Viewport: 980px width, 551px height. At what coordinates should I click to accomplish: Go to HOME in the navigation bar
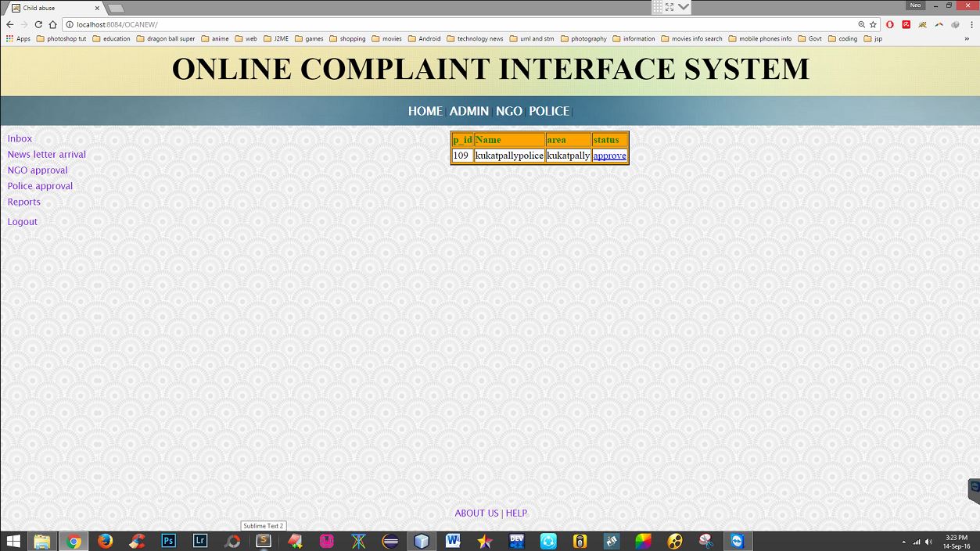pos(425,111)
